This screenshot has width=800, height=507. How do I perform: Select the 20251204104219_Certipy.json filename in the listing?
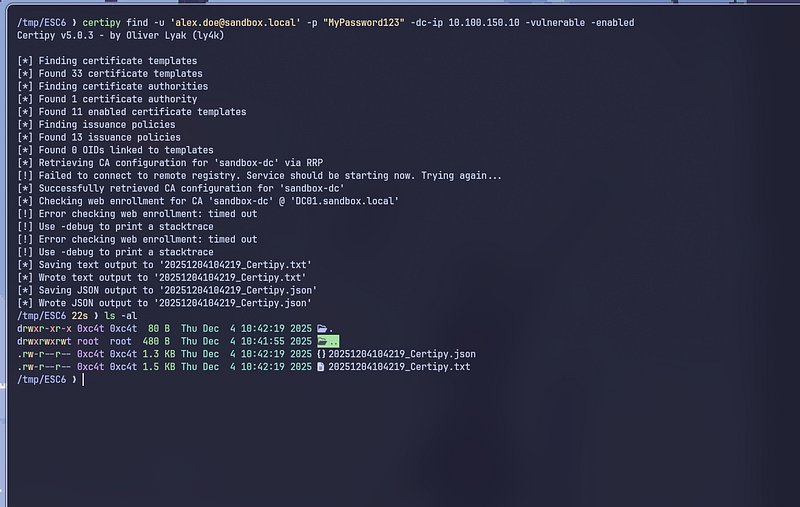(x=402, y=354)
